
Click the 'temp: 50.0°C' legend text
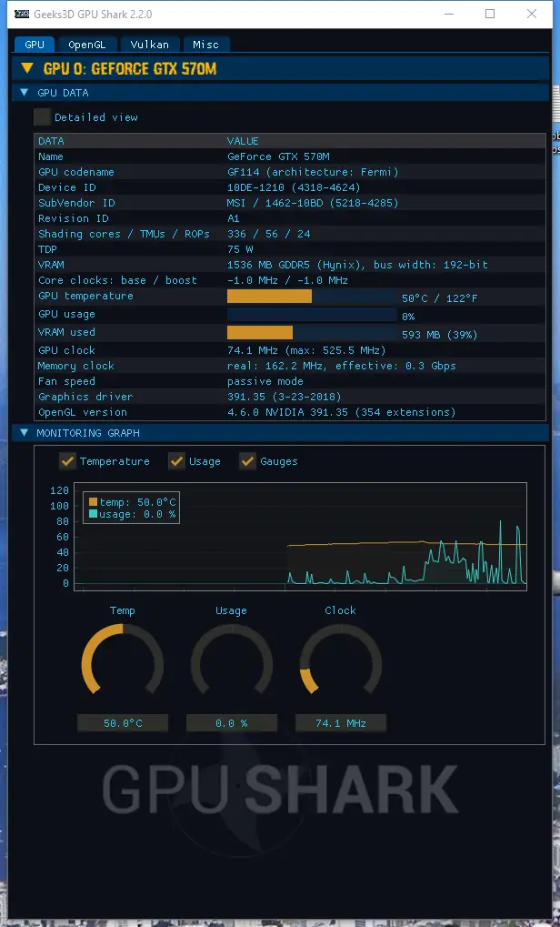coord(137,502)
